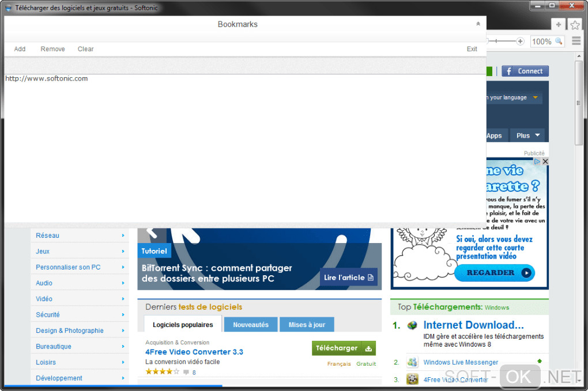
Task: Click the star bookmark icon
Action: coord(575,25)
